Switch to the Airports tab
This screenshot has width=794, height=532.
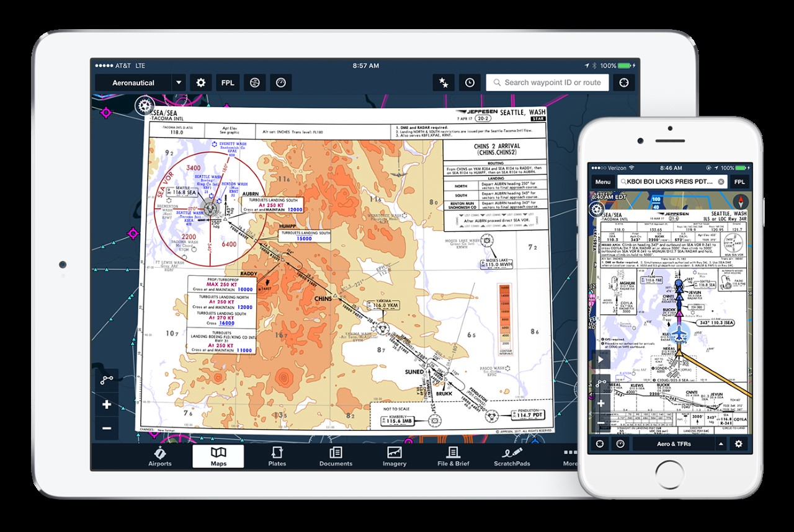coord(160,456)
